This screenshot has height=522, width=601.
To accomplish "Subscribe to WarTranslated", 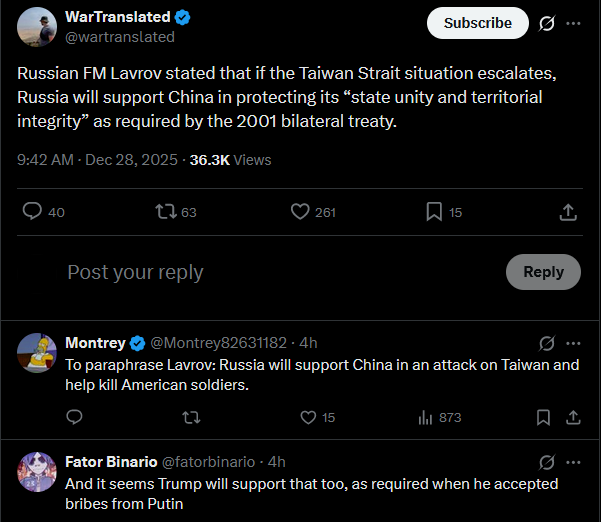I will pyautogui.click(x=478, y=23).
